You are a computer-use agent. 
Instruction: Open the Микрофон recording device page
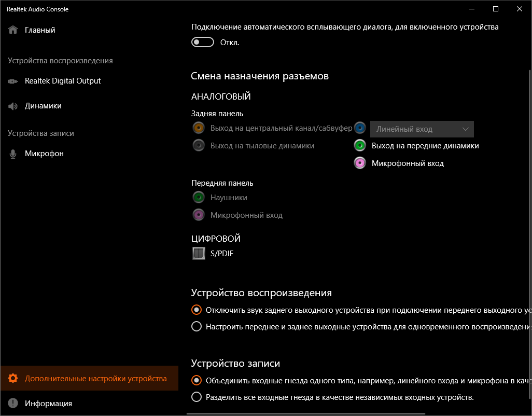[44, 154]
